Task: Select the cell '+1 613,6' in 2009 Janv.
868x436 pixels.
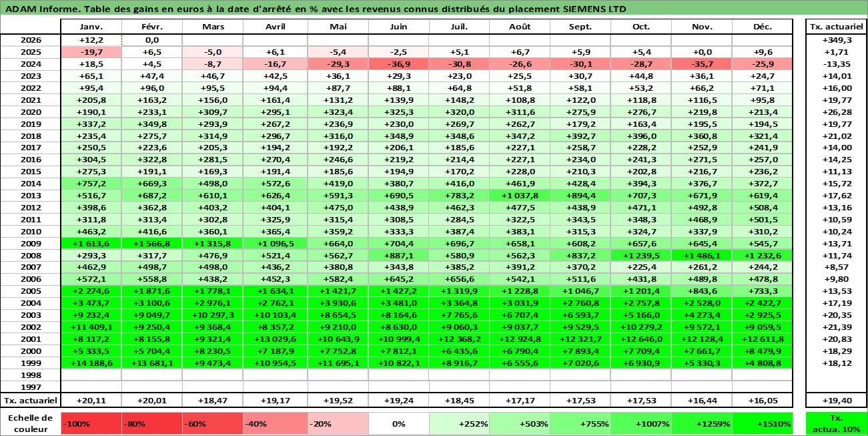Action: (91, 244)
